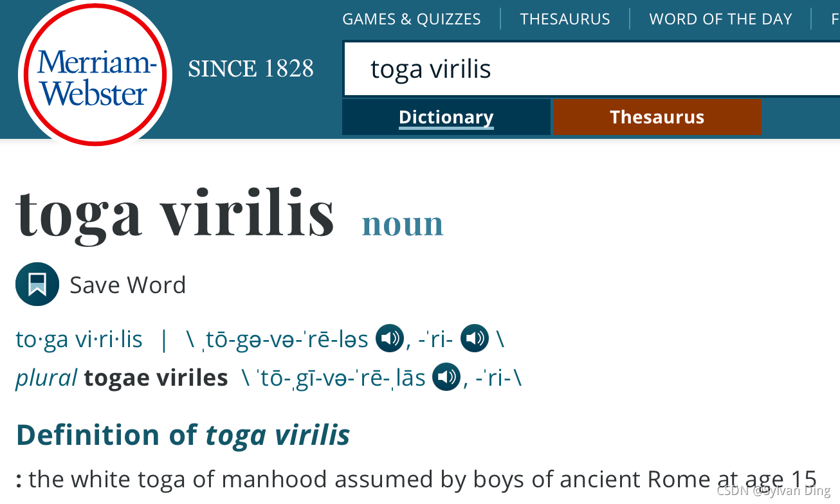Click the Definition of toga virilis heading
840x504 pixels.
(182, 435)
